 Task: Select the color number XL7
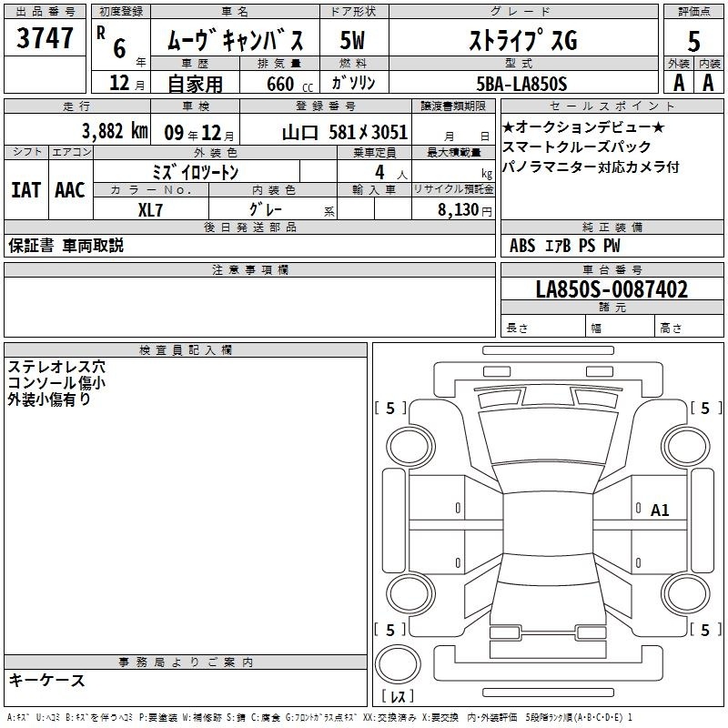point(151,210)
